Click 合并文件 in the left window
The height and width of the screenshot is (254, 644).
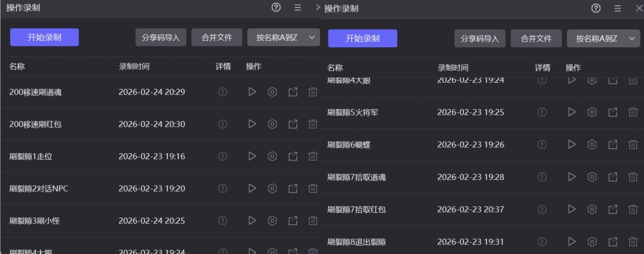(217, 38)
